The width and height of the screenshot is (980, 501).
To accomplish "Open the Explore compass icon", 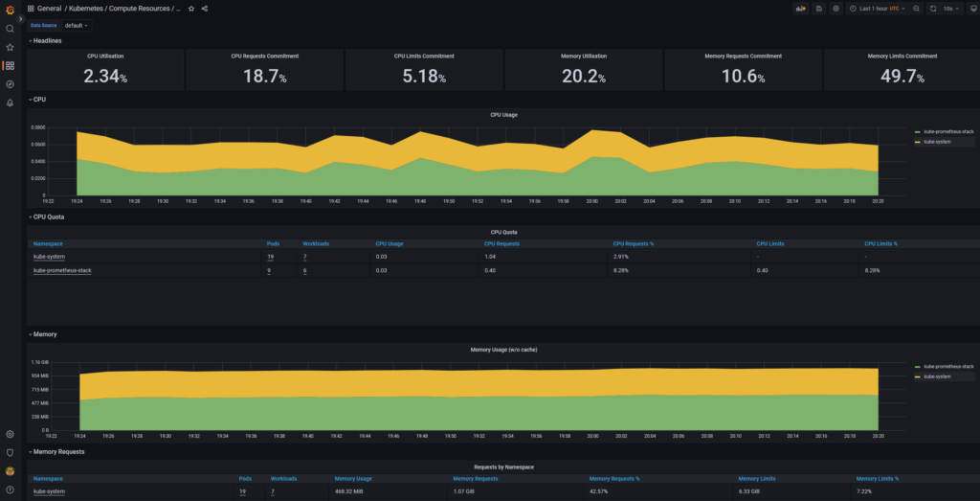I will (10, 83).
